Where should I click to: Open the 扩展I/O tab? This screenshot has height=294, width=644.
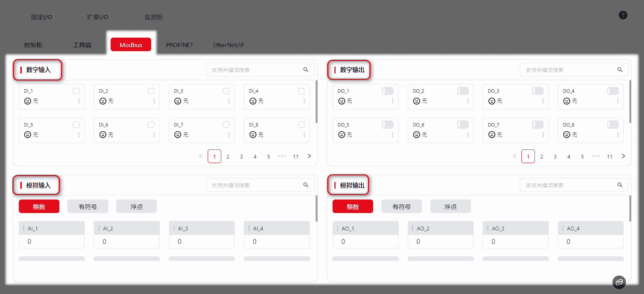[x=97, y=17]
